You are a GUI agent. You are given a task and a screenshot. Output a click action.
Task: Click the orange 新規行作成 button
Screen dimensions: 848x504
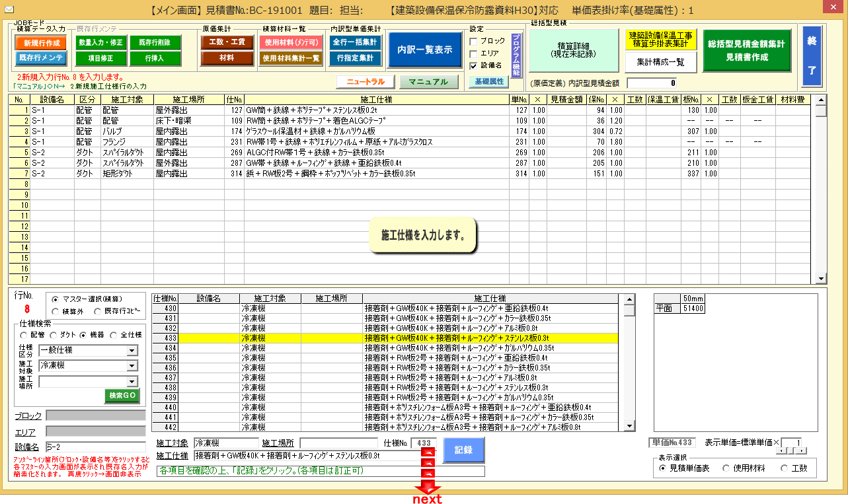36,43
